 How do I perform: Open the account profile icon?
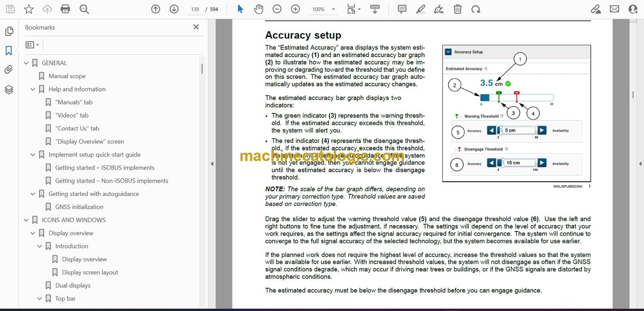pos(633,9)
